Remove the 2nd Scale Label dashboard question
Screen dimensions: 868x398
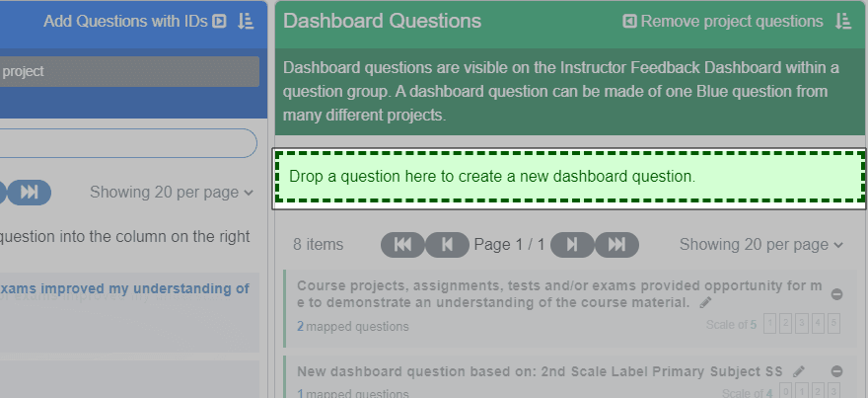point(837,371)
